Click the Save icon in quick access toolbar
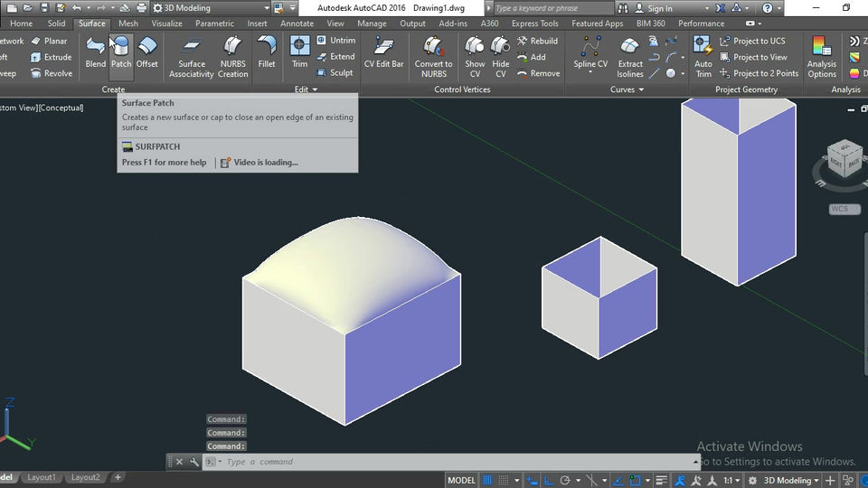This screenshot has width=868, height=488. pos(44,8)
